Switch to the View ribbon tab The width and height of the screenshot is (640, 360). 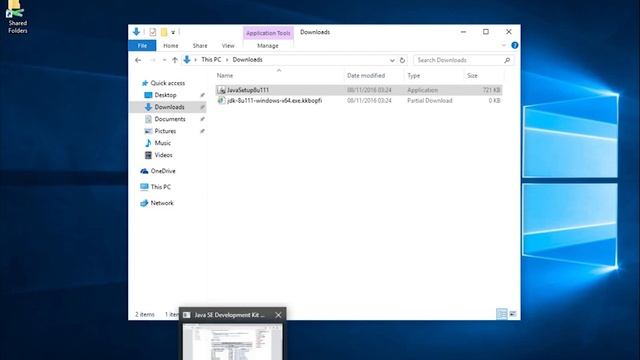pos(228,46)
